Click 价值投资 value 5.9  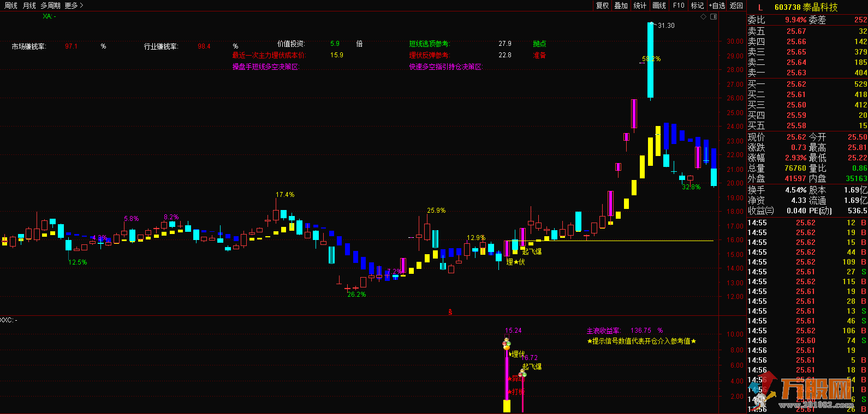point(335,44)
